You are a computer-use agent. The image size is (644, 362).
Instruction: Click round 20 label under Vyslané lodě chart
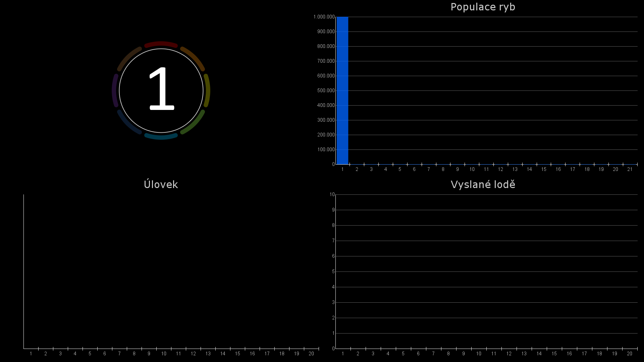[x=629, y=354]
